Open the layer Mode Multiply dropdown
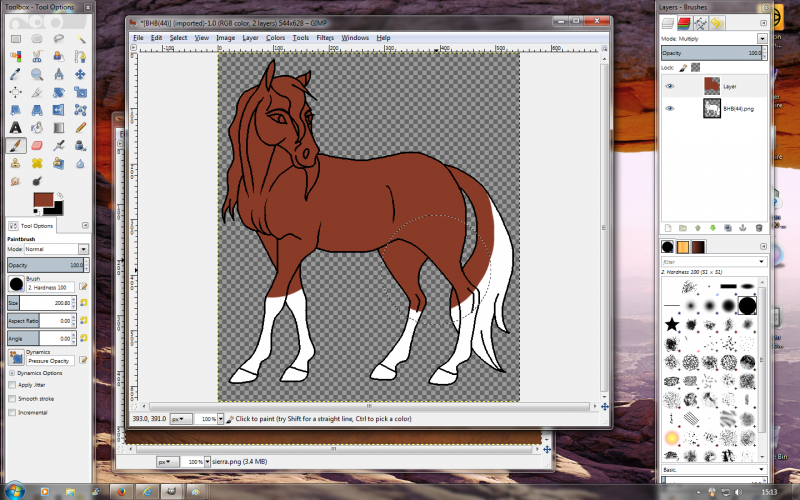The height and width of the screenshot is (500, 800). tap(762, 39)
